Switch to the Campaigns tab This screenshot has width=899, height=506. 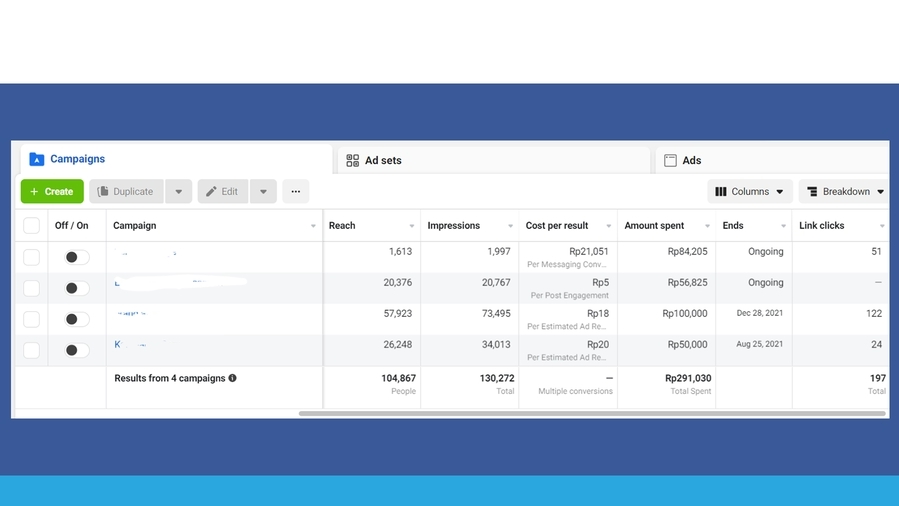click(x=177, y=159)
